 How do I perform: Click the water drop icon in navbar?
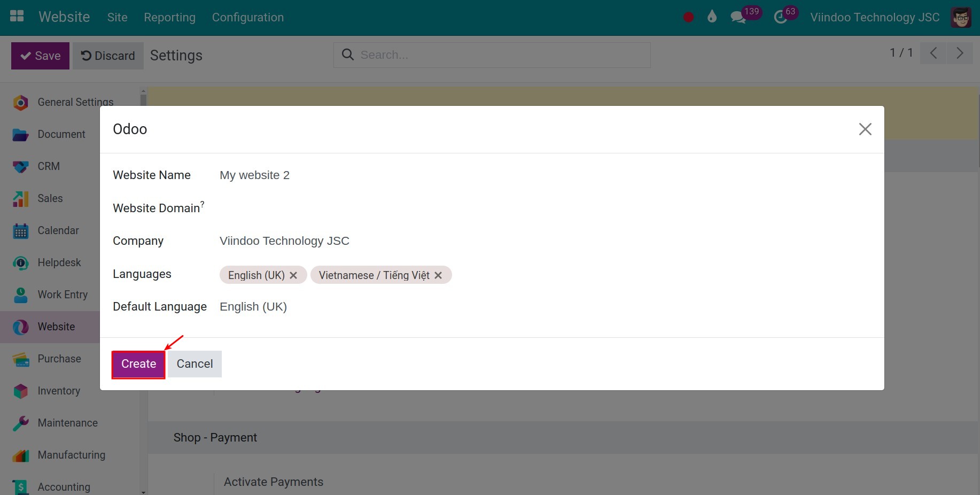[712, 17]
